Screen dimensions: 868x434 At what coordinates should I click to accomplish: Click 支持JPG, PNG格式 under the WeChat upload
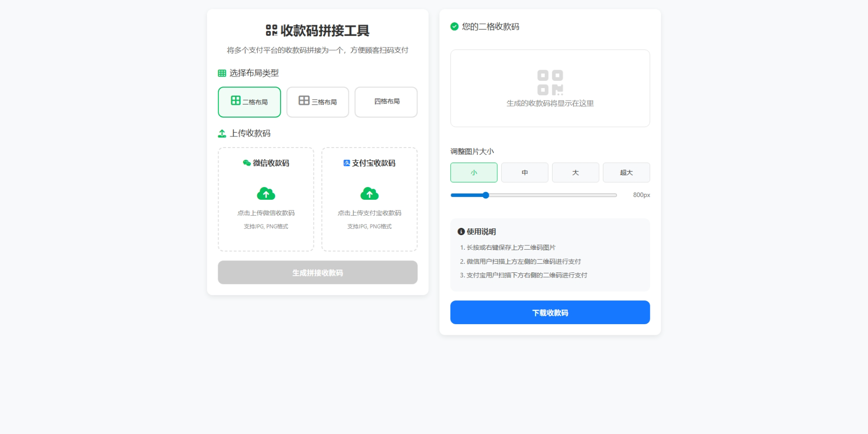[266, 226]
